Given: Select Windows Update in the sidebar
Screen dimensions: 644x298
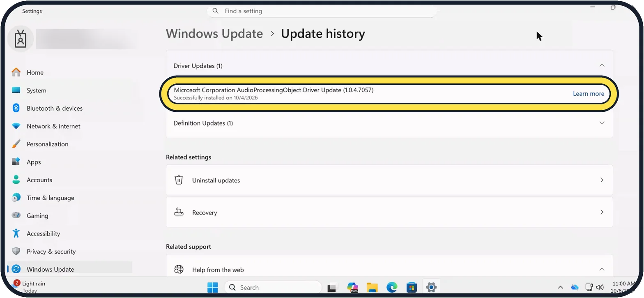Looking at the screenshot, I should coord(70,269).
